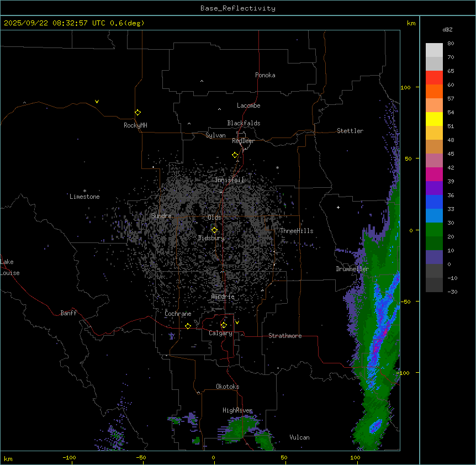Click the yellow diamond marker below RedDeer label
The height and width of the screenshot is (465, 476).
point(235,155)
